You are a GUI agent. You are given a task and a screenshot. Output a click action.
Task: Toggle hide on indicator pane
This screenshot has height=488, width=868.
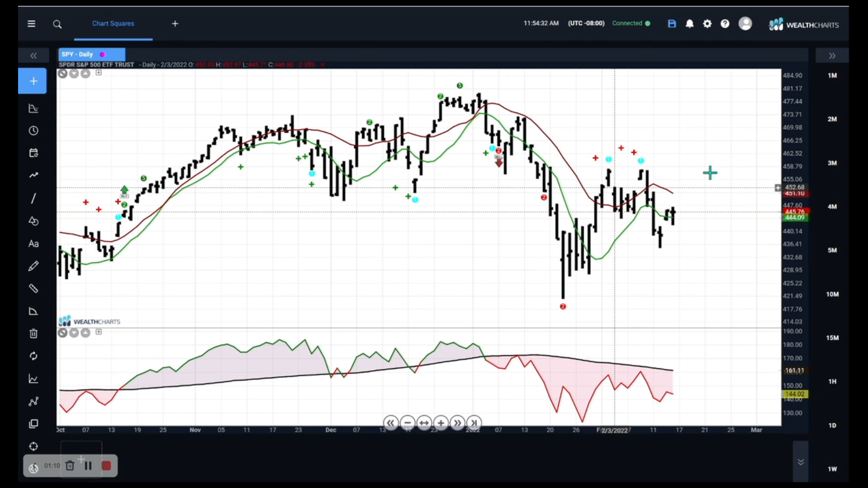(x=62, y=333)
